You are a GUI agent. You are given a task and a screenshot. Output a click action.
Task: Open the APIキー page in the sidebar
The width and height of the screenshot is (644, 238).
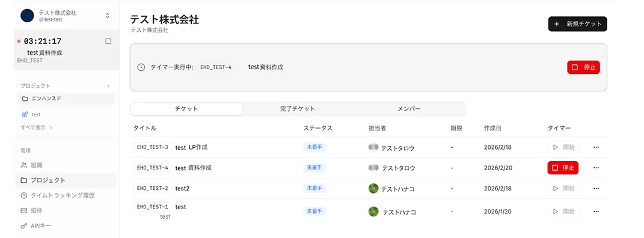coord(66,226)
